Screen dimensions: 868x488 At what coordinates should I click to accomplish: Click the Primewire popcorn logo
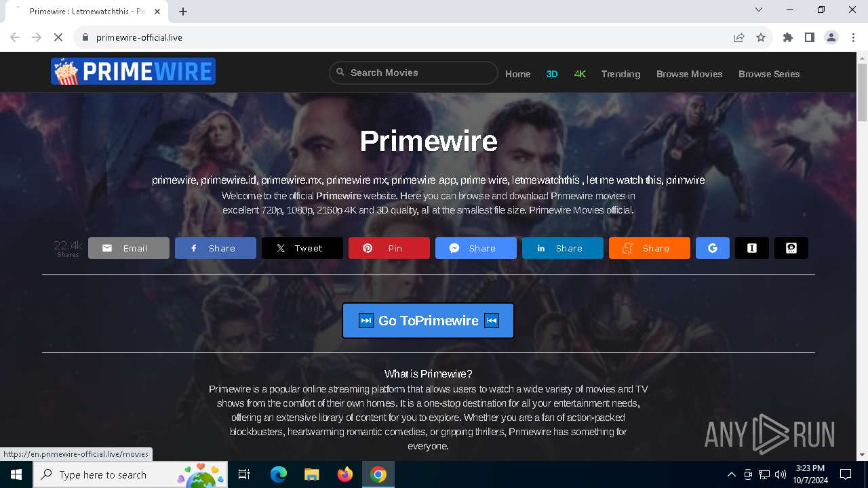click(x=133, y=71)
